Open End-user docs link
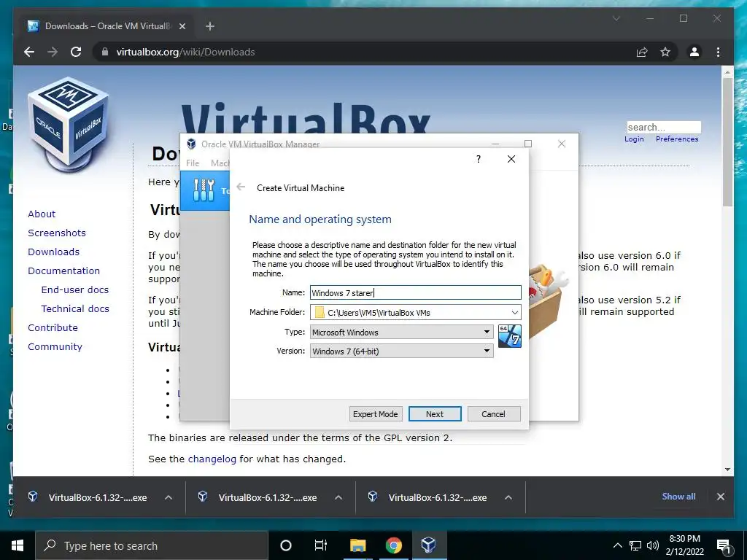Image resolution: width=747 pixels, height=560 pixels. 75,289
